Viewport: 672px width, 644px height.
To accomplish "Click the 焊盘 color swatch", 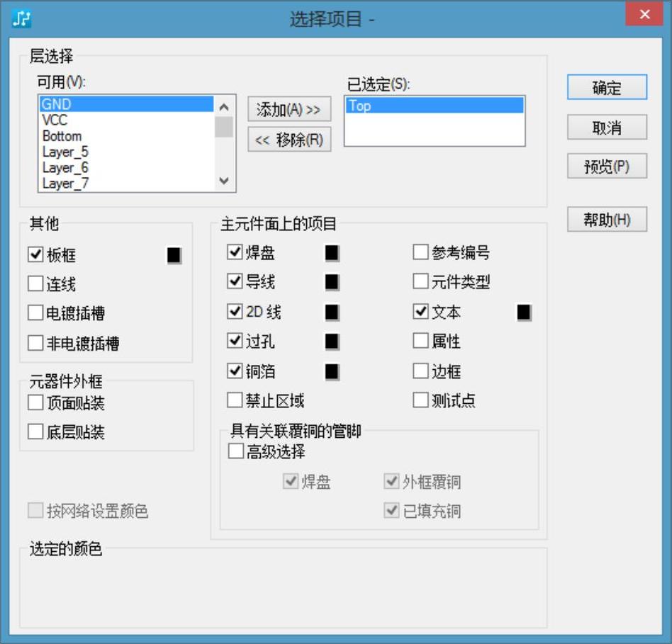I will point(332,252).
